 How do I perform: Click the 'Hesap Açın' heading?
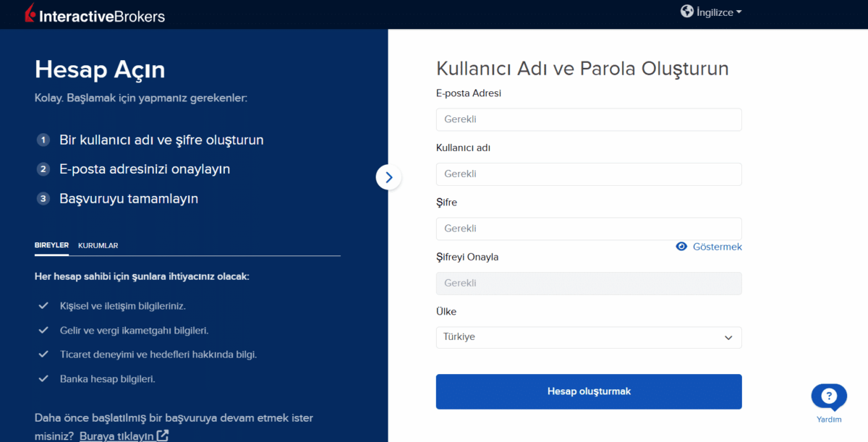pyautogui.click(x=100, y=70)
